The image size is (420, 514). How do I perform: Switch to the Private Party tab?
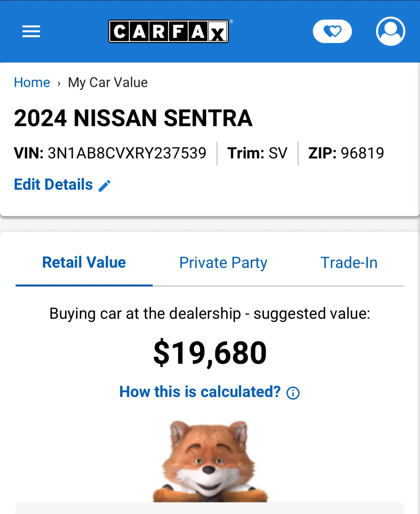click(223, 263)
